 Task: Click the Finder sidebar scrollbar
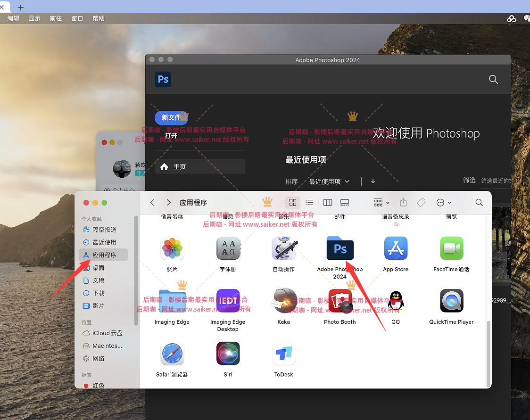point(136,270)
